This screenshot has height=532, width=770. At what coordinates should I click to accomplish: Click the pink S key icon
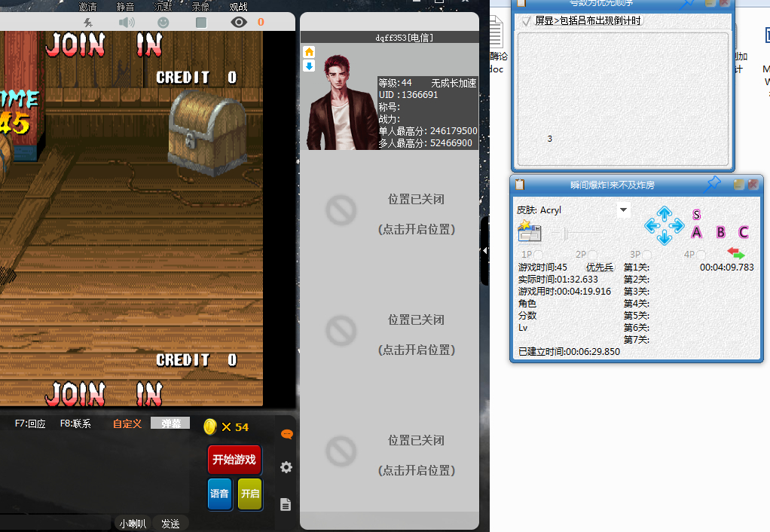(x=696, y=215)
